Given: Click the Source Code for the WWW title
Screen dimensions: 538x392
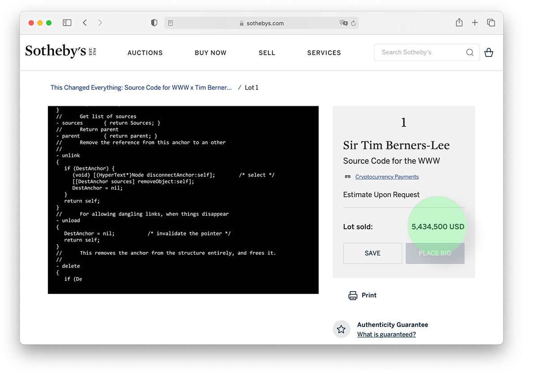Looking at the screenshot, I should pos(391,161).
